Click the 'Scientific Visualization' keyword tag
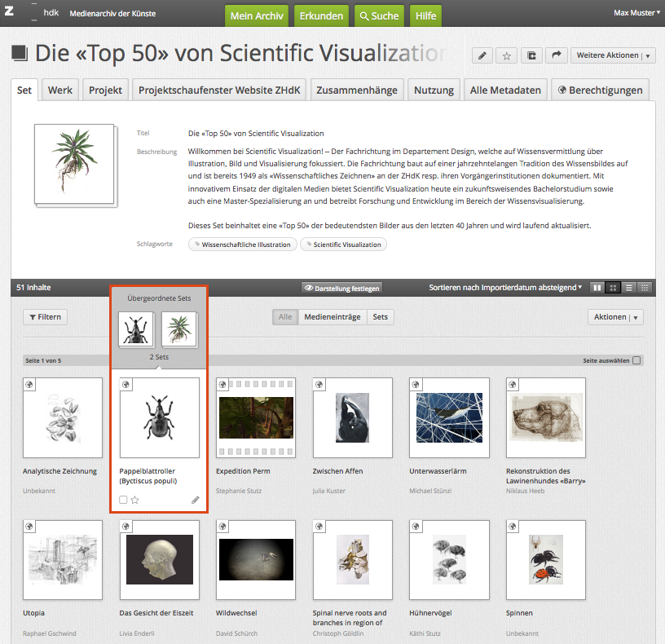Image resolution: width=665 pixels, height=644 pixels. [x=343, y=245]
